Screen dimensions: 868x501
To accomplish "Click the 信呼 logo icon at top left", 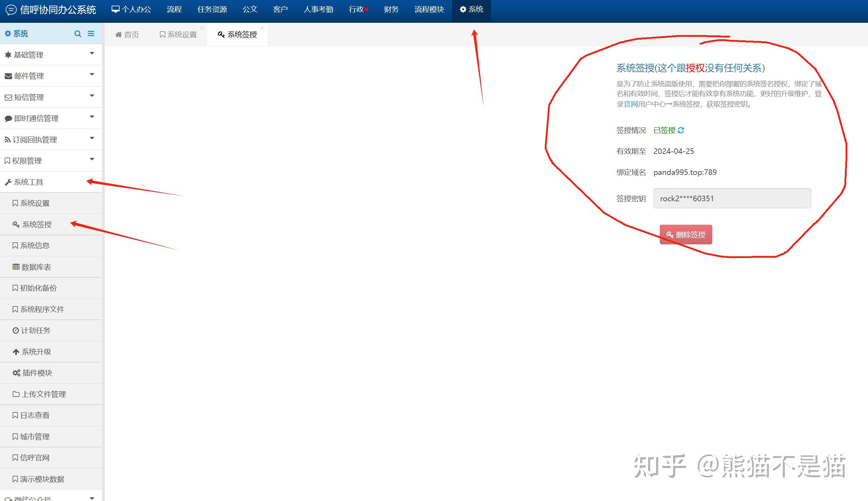I will pos(11,10).
